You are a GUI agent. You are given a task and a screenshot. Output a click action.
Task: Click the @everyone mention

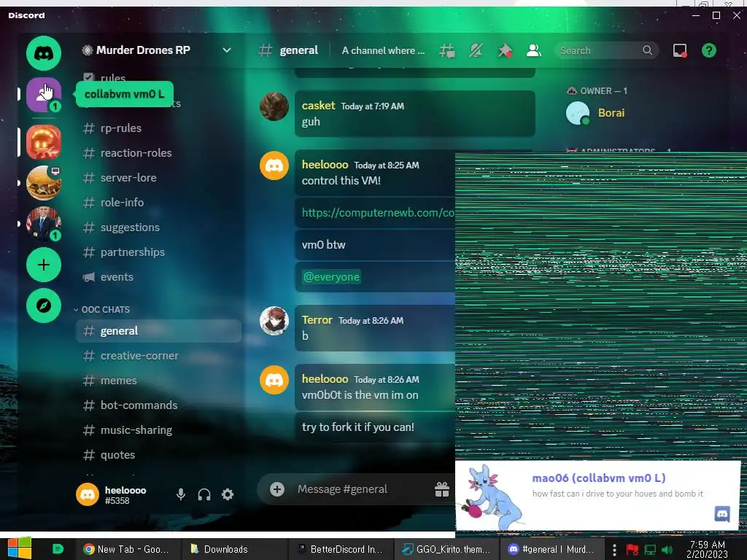[332, 276]
